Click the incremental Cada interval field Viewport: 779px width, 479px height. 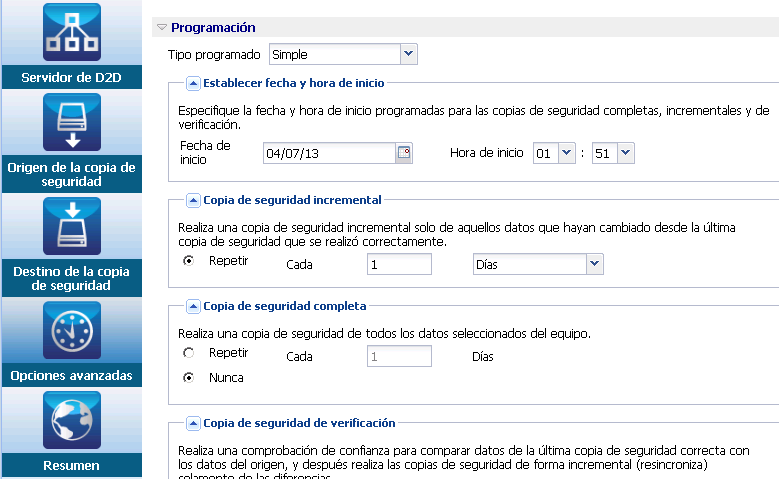coord(398,264)
